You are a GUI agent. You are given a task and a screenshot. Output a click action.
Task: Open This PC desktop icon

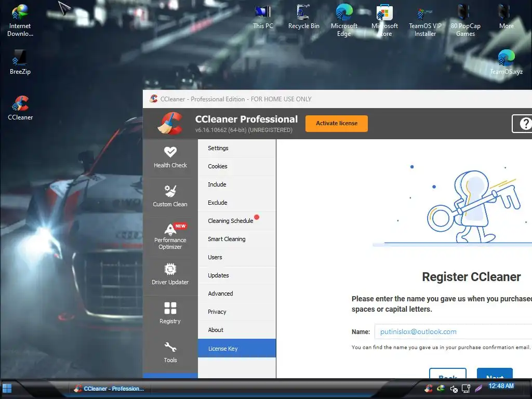(263, 17)
